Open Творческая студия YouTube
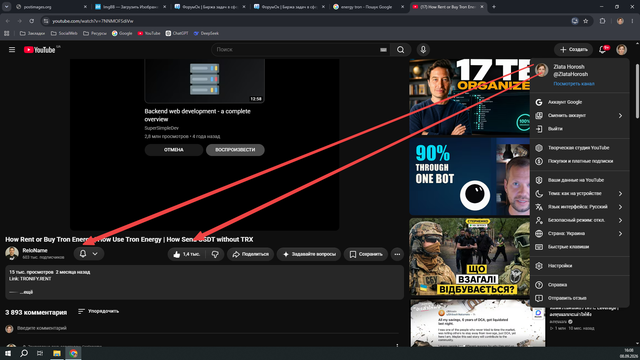This screenshot has width=640, height=360. click(580, 148)
